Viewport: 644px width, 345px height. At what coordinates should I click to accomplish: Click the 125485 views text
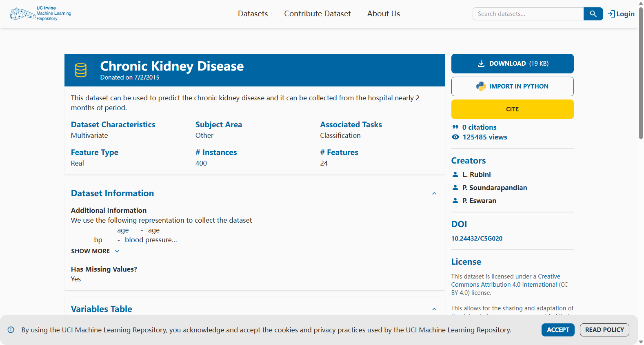coord(484,137)
